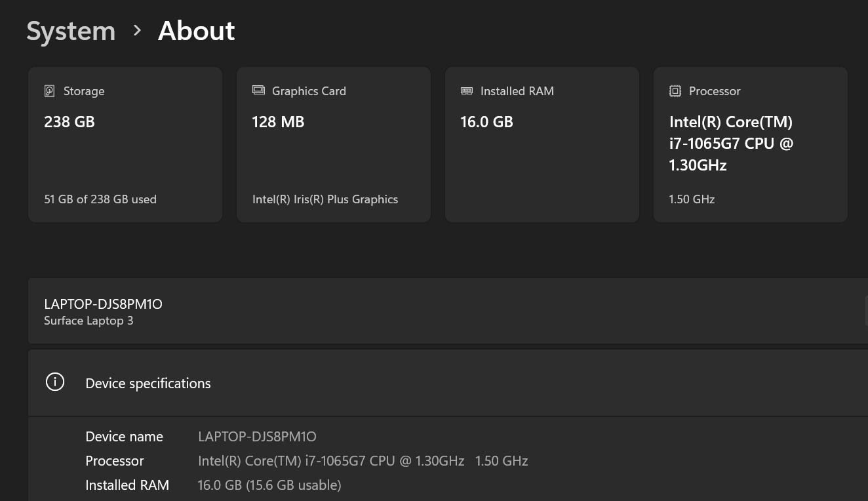Click the Surface Laptop 3 model text

point(89,321)
